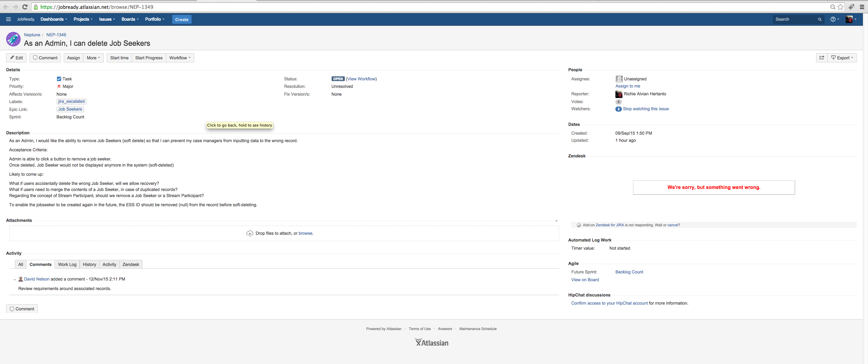Switch to the Work Log tab
This screenshot has width=868, height=364.
pos(67,264)
